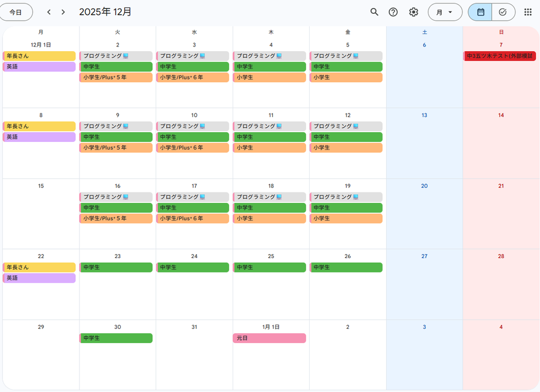Open the 月 view selector dropdown
This screenshot has height=392, width=540.
[x=445, y=12]
